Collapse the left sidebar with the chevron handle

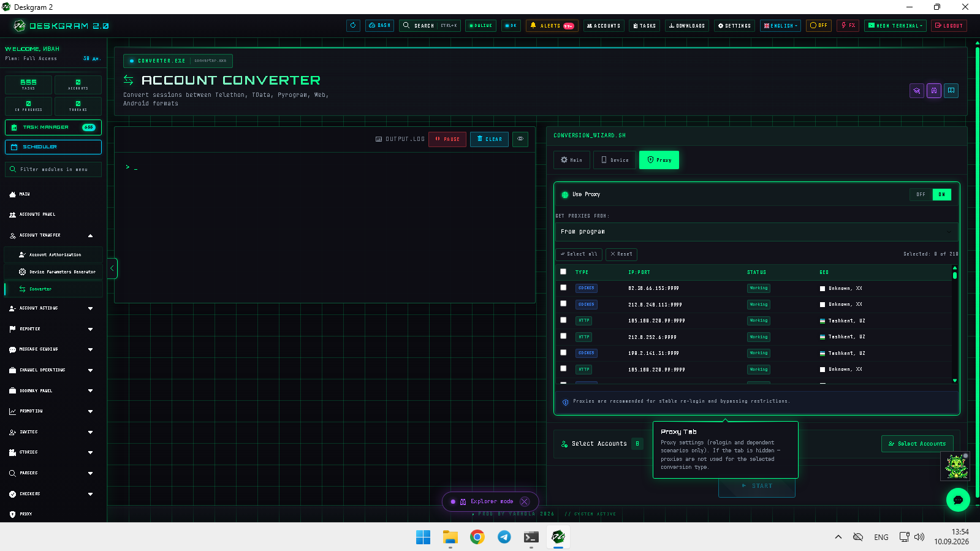click(x=112, y=268)
